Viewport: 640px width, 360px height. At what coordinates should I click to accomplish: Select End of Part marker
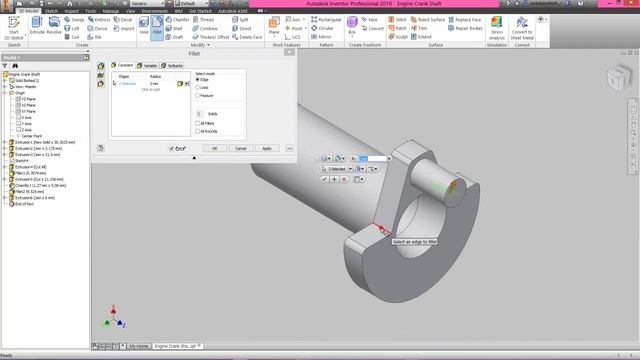point(21,204)
